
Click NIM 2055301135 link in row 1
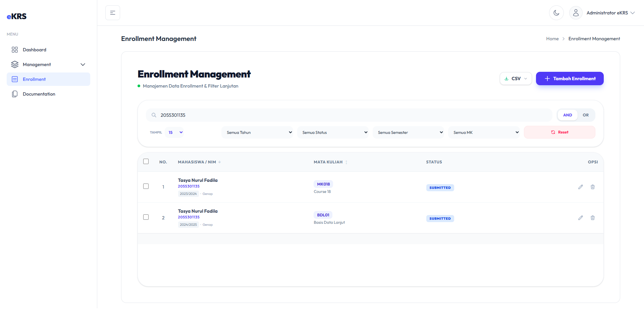tap(189, 187)
